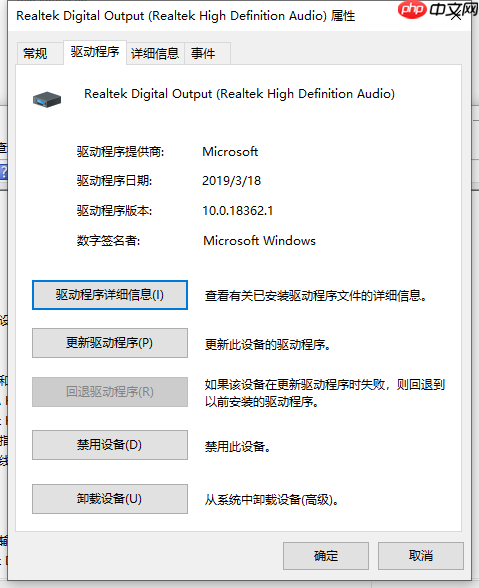
Task: Click the Realtek Digital Output device name
Action: click(x=239, y=94)
